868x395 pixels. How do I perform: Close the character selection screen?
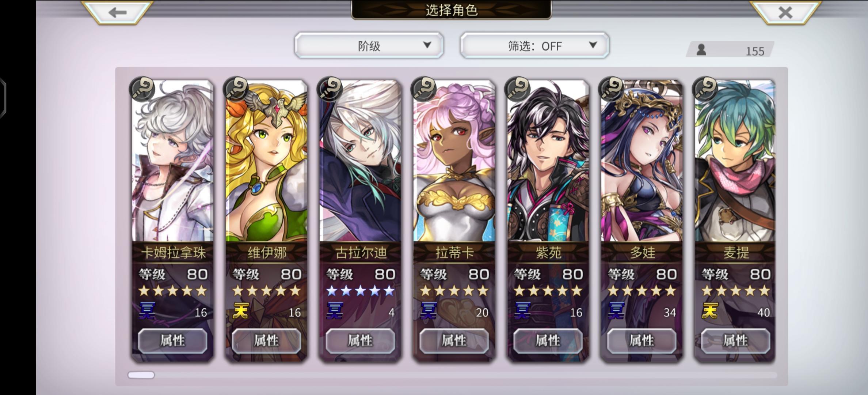pos(785,12)
